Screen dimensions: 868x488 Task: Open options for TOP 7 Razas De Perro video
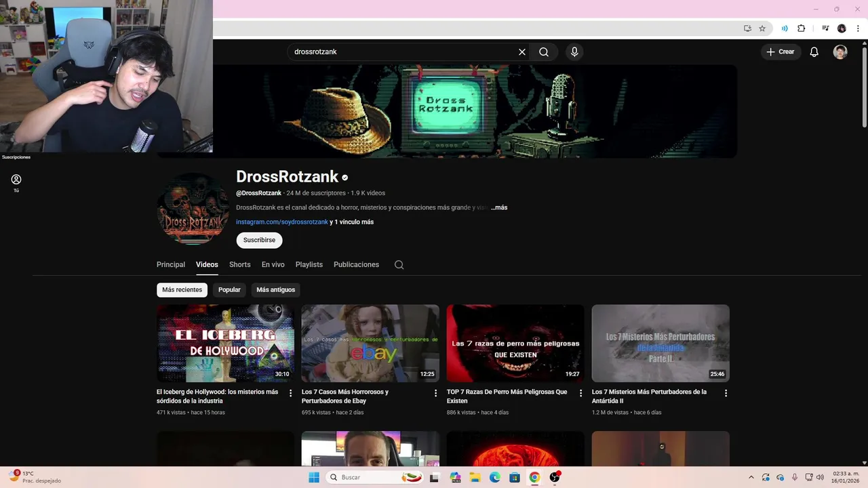580,393
